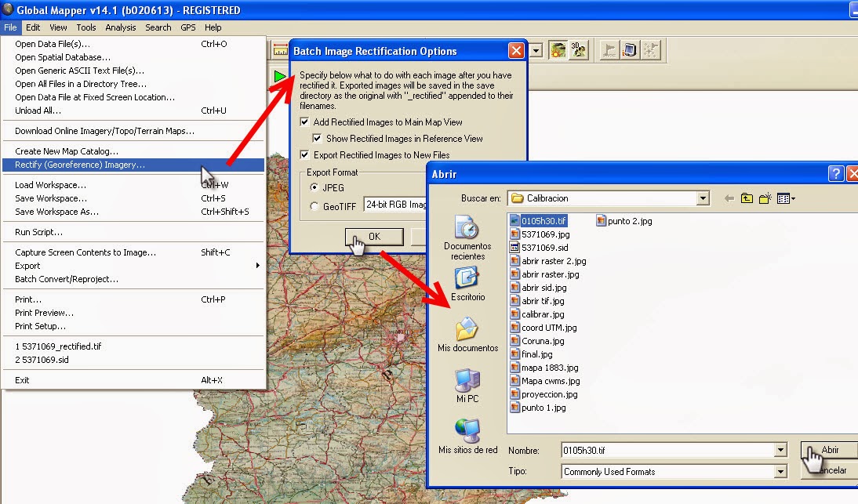The height and width of the screenshot is (504, 858).
Task: Click OK in Batch Image Rectification Options
Action: 374,237
